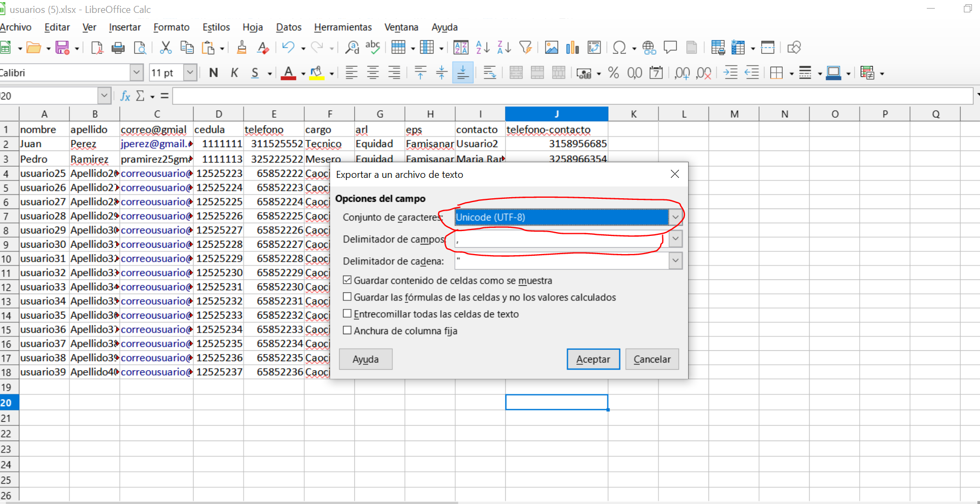Open the Herramientas menu
The height and width of the screenshot is (504, 980).
[342, 27]
